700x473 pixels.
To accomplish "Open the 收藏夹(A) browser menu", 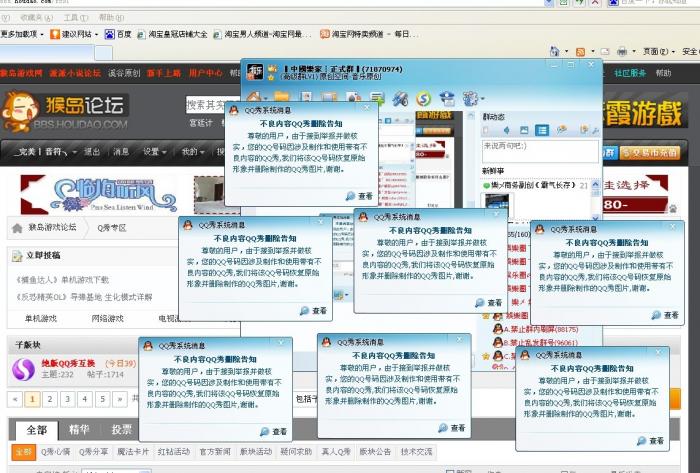I will [36, 17].
